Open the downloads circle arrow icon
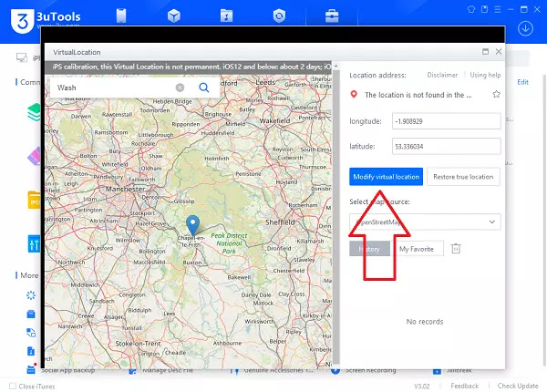The image size is (547, 392). coord(525,28)
